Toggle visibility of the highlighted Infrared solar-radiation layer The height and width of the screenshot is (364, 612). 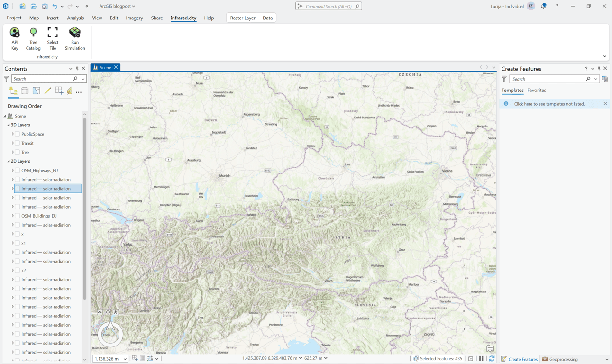tap(18, 189)
